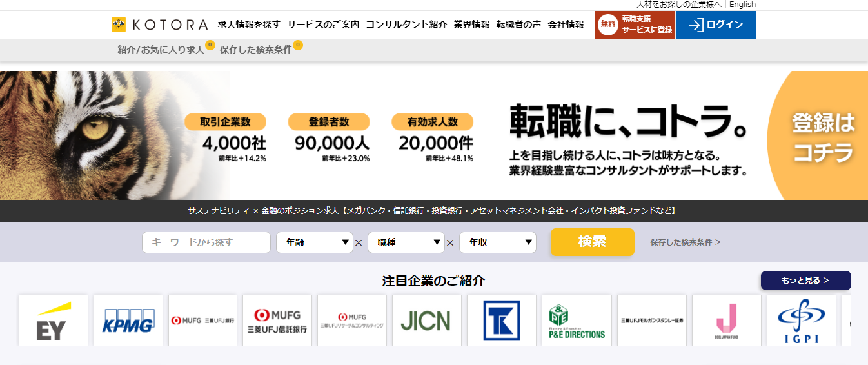
Task: Open the 業界情報 menu
Action: tap(471, 25)
